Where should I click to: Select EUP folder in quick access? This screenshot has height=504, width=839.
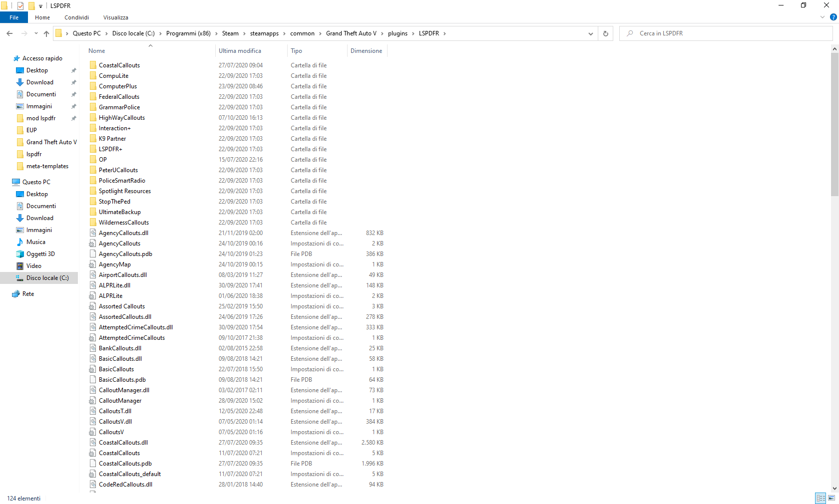[31, 130]
